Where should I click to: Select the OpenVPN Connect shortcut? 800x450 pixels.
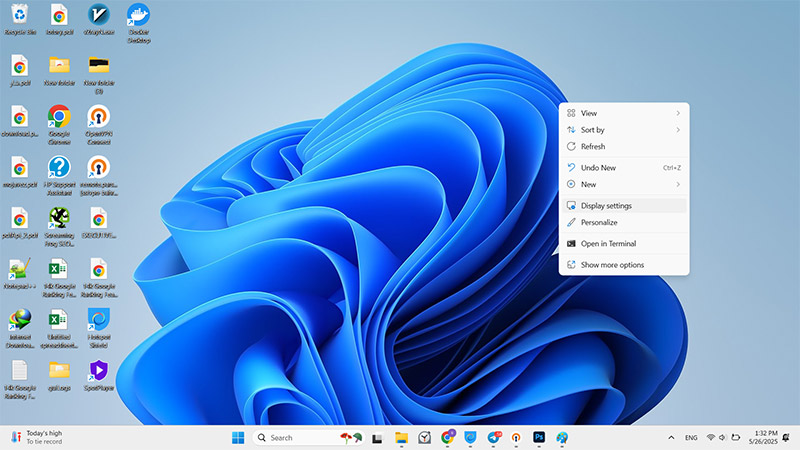(98, 125)
